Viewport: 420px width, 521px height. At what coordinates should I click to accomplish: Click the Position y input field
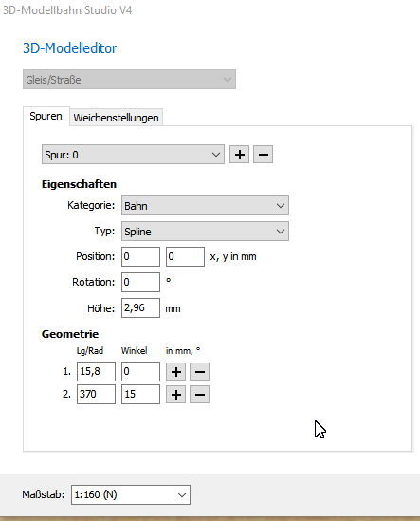click(185, 256)
